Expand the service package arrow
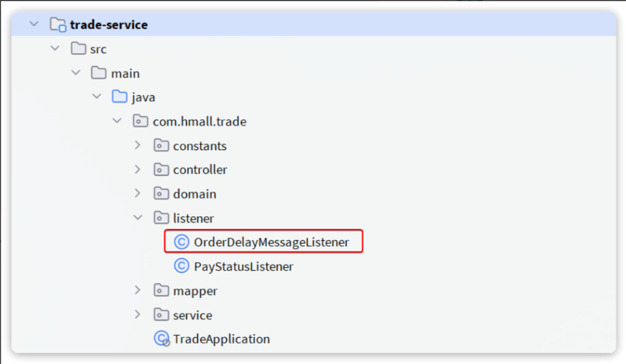The height and width of the screenshot is (364, 626). pyautogui.click(x=138, y=315)
